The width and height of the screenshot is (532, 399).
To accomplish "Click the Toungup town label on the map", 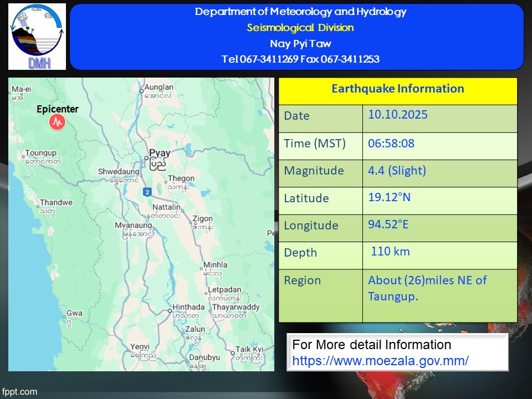I will (42, 153).
